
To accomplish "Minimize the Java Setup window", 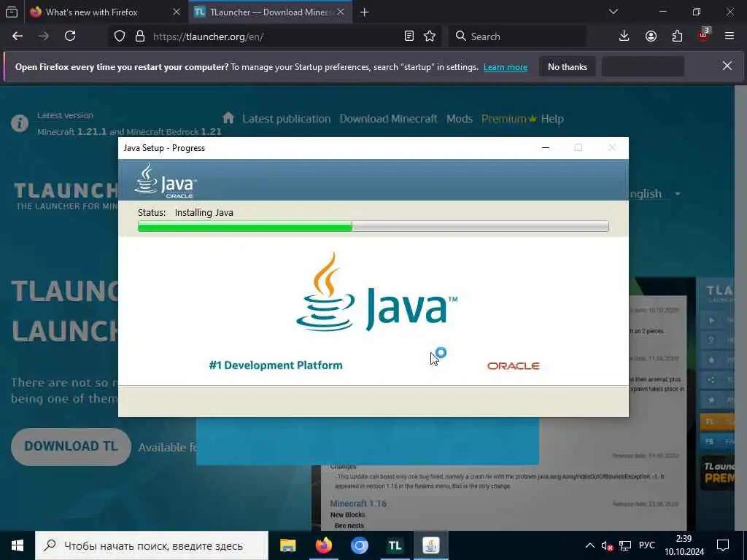I will [x=546, y=147].
